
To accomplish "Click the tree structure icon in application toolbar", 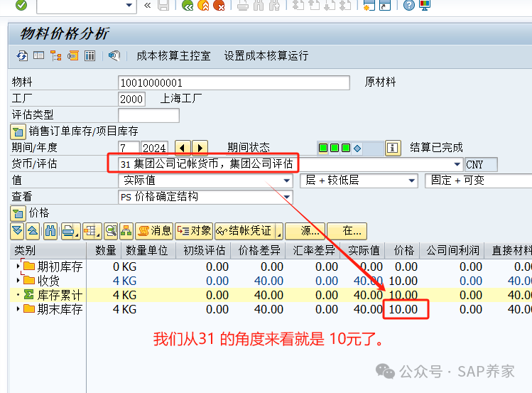I will (55, 55).
